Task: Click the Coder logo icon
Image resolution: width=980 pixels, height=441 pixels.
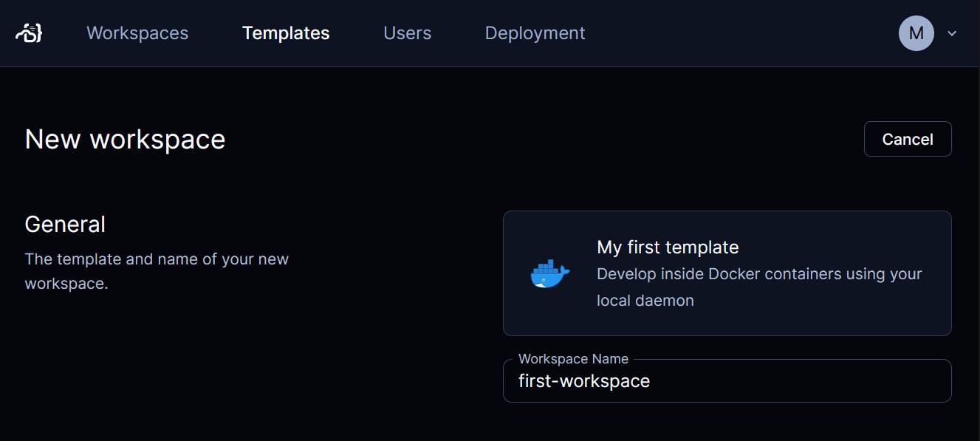Action: (x=29, y=33)
